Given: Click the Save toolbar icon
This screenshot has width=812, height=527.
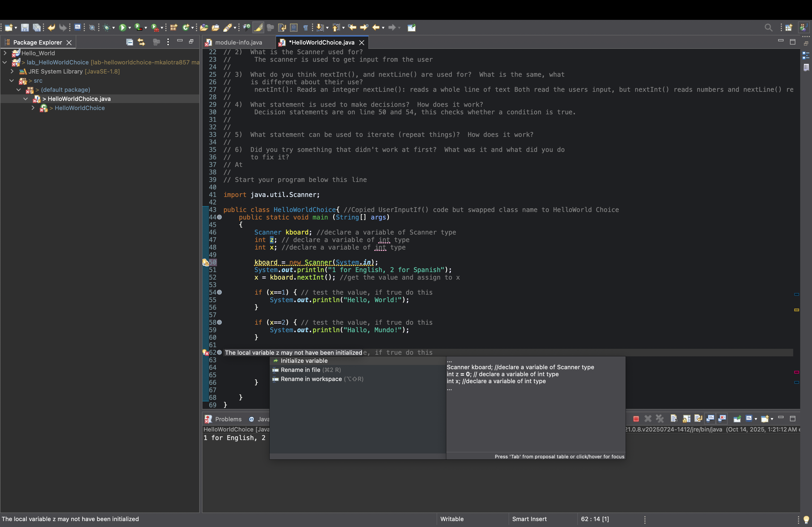Looking at the screenshot, I should pos(24,28).
